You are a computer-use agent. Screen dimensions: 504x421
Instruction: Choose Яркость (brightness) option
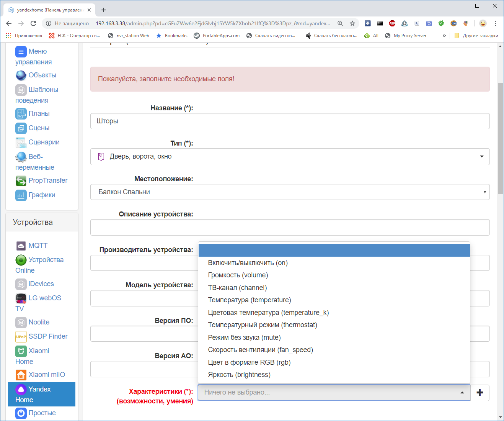(x=334, y=375)
